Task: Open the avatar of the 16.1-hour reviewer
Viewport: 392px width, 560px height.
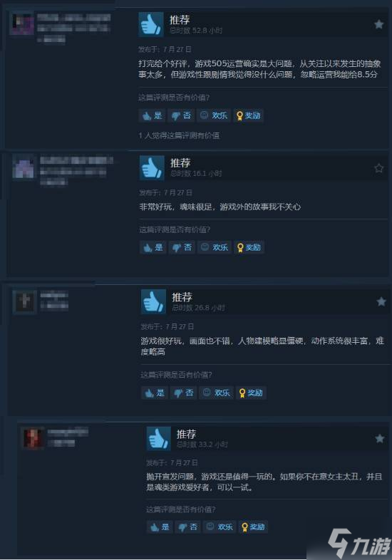Action: click(24, 167)
